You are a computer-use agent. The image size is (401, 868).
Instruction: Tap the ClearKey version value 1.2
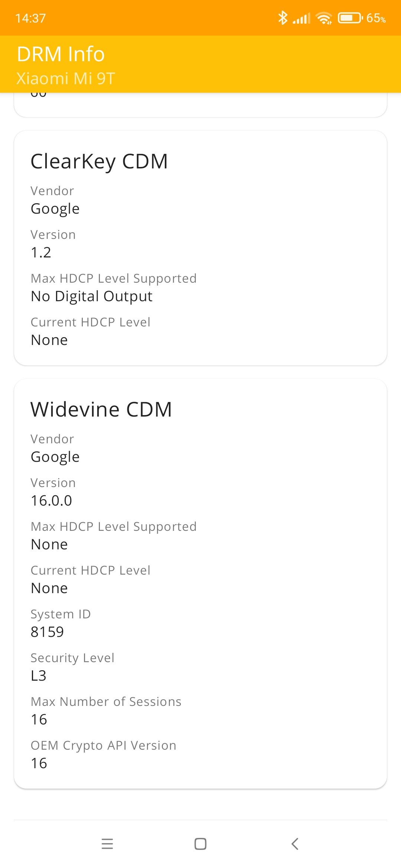click(41, 253)
